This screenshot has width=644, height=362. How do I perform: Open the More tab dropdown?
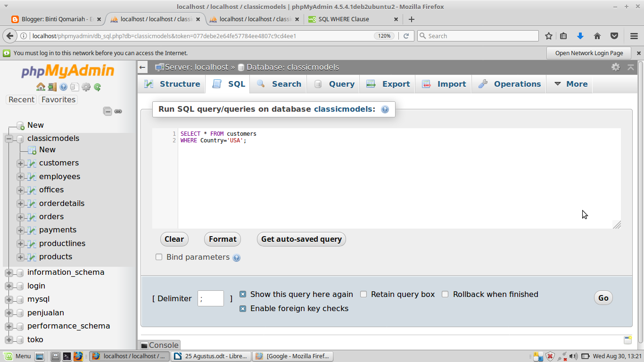point(570,84)
